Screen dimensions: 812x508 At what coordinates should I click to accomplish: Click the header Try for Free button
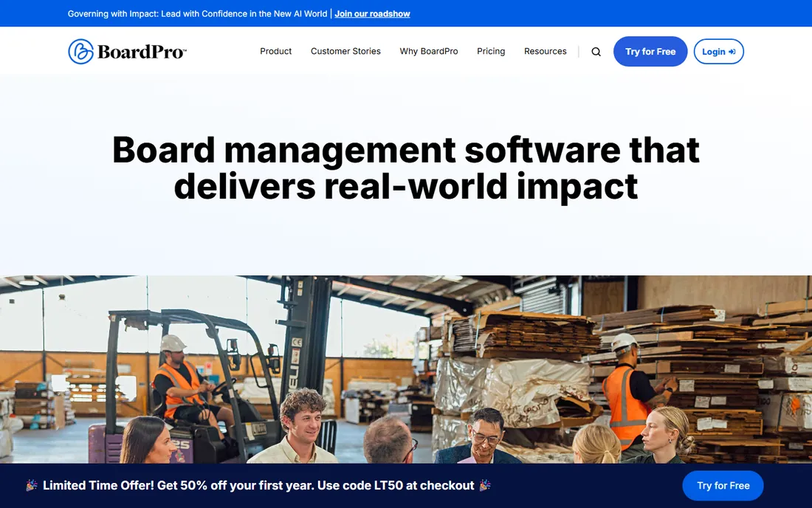(650, 51)
